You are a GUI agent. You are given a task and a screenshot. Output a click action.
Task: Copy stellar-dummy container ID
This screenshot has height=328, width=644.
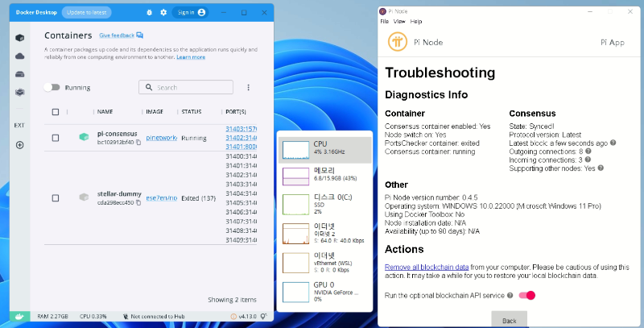(138, 202)
